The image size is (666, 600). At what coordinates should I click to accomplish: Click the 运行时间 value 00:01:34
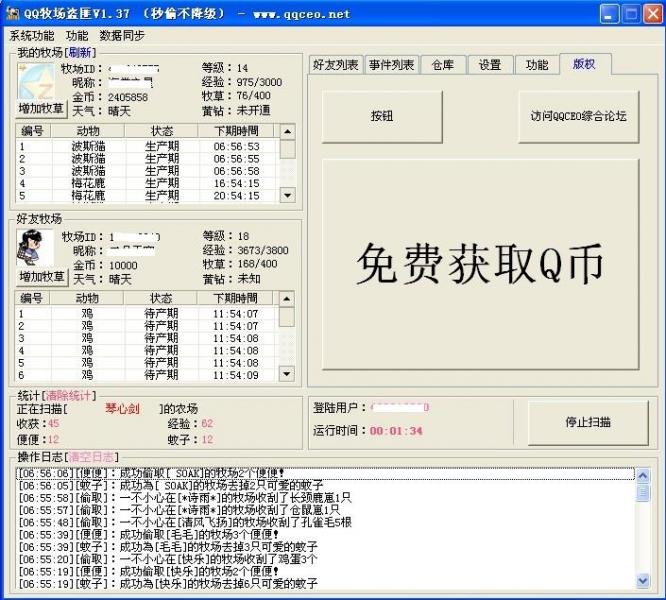pyautogui.click(x=396, y=431)
